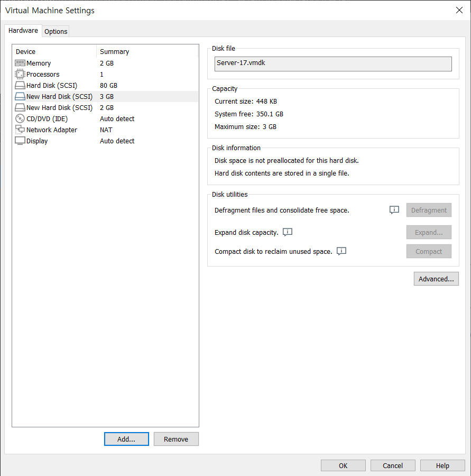Click the Memory device icon
This screenshot has height=476, width=471.
[20, 63]
